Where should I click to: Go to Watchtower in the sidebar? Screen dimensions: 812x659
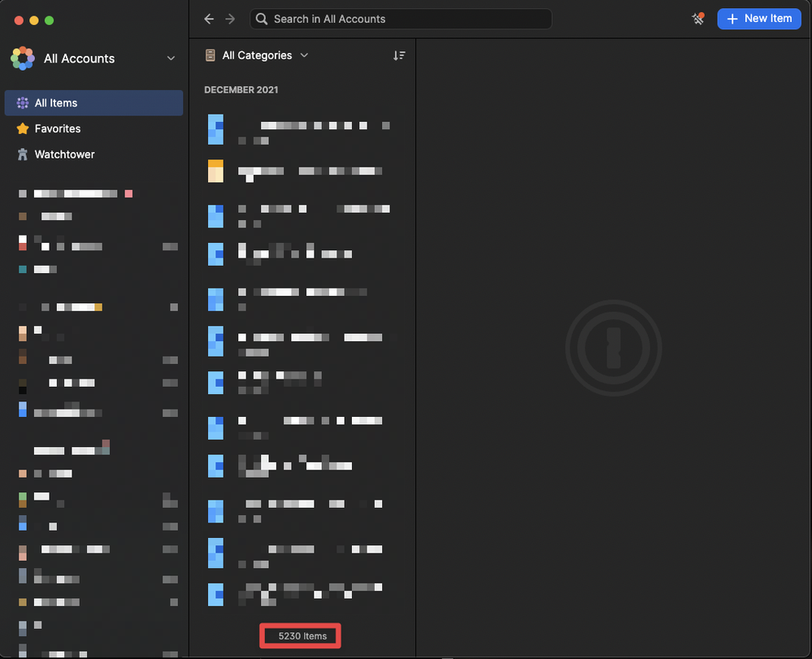coord(64,154)
